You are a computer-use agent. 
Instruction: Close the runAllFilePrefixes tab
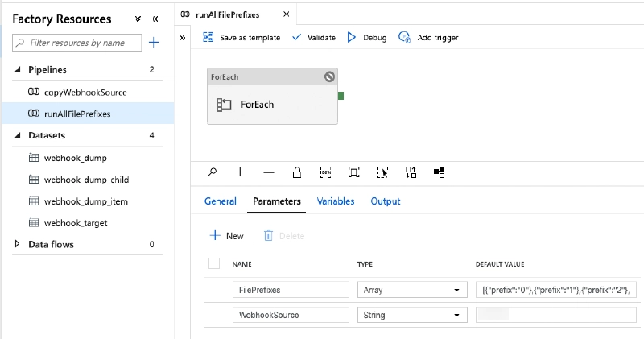(x=287, y=14)
